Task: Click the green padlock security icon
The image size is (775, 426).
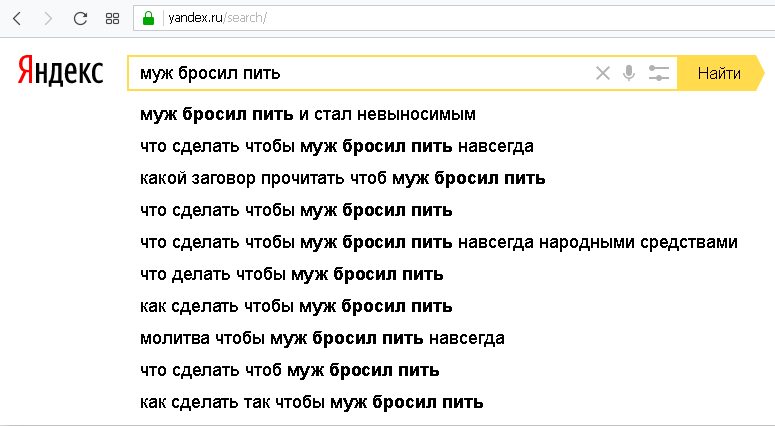Action: pos(148,18)
